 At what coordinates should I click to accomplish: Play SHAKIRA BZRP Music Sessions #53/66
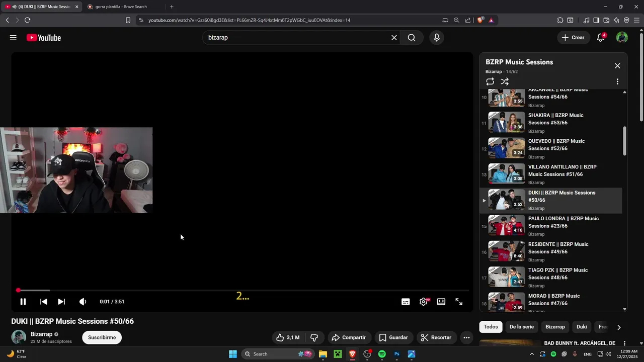pyautogui.click(x=551, y=123)
